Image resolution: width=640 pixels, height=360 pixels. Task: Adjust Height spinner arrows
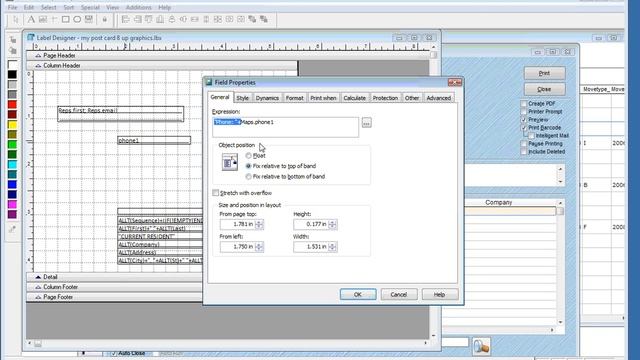[x=333, y=224]
